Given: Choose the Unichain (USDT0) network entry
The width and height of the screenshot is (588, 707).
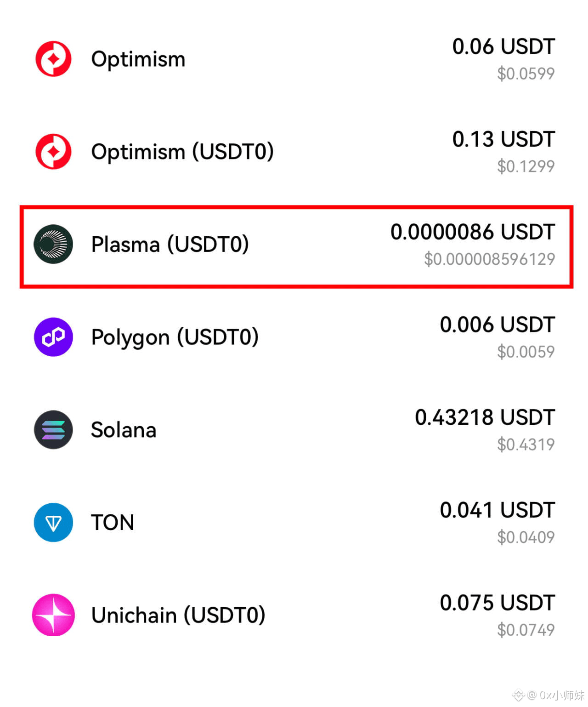Looking at the screenshot, I should point(178,616).
